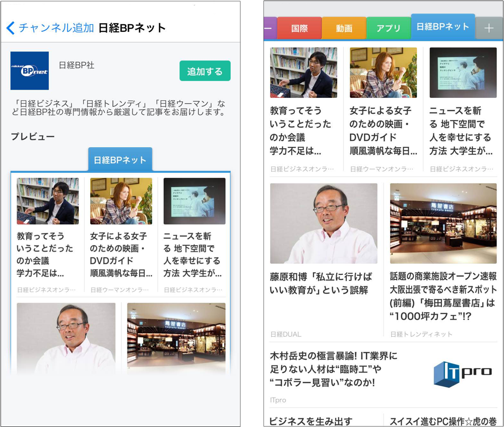Open right-screen headline 教育ってそういうことだったのか会議
Screen dimensions: 504x427
(300, 131)
